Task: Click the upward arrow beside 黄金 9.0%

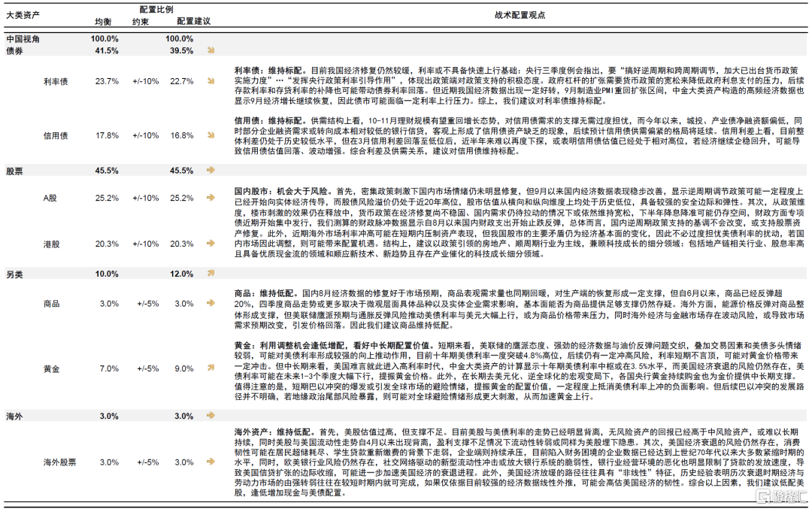Action: point(211,368)
